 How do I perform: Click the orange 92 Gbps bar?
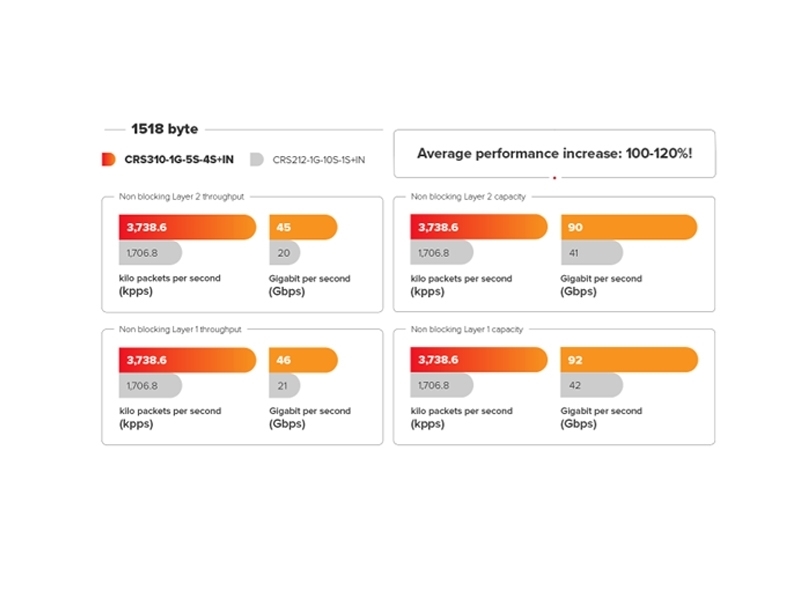629,360
